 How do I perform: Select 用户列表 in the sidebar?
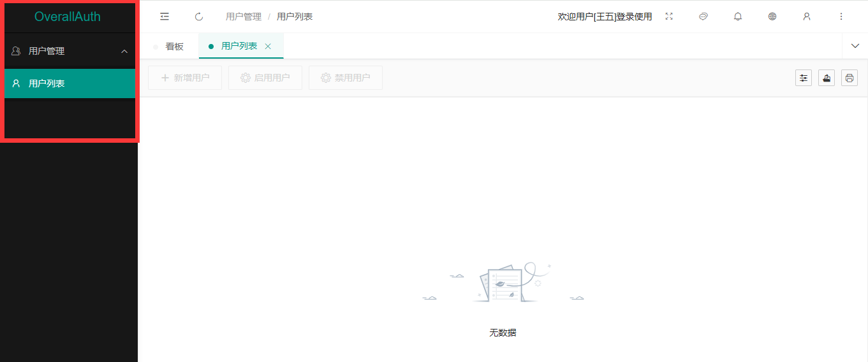(47, 83)
